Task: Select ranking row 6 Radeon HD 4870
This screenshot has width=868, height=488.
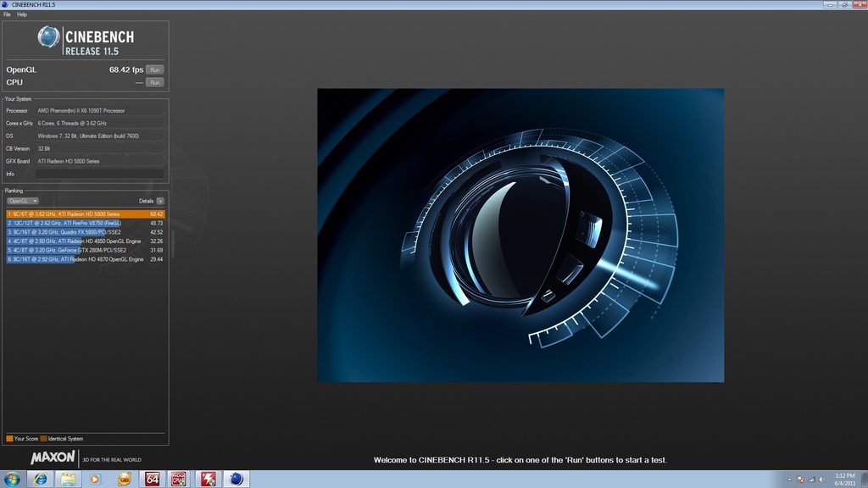Action: pyautogui.click(x=86, y=259)
